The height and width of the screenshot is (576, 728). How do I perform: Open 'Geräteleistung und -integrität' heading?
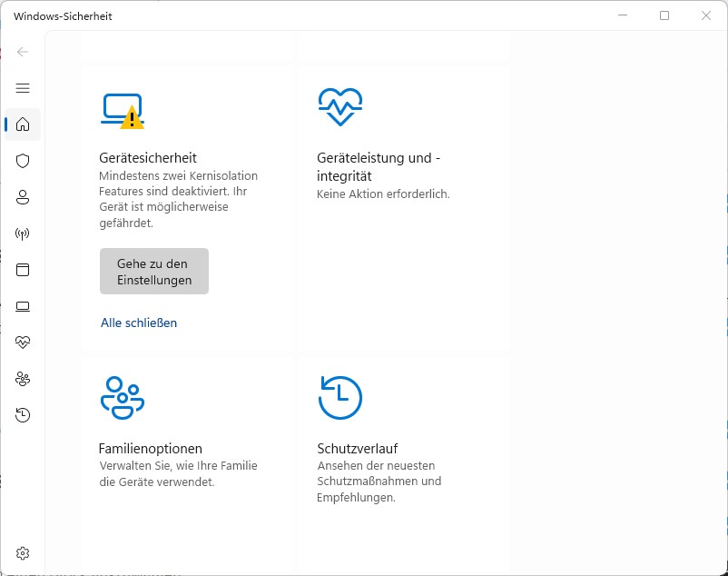[x=379, y=167]
